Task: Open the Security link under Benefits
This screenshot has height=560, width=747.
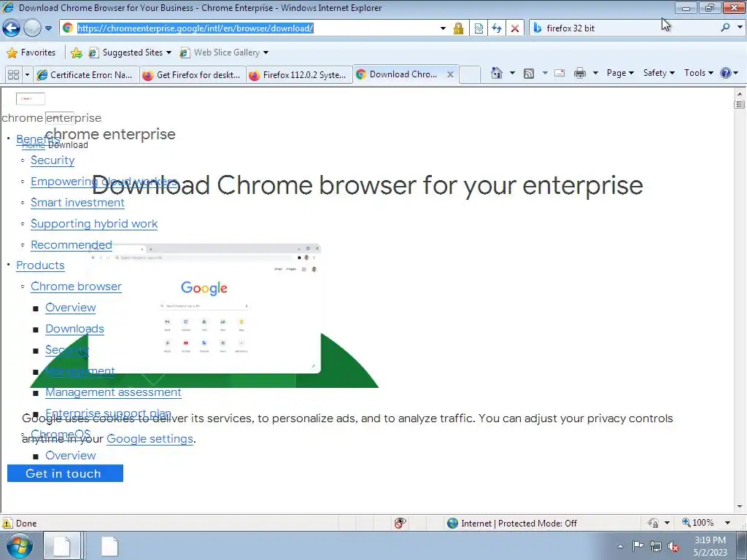Action: (x=53, y=160)
